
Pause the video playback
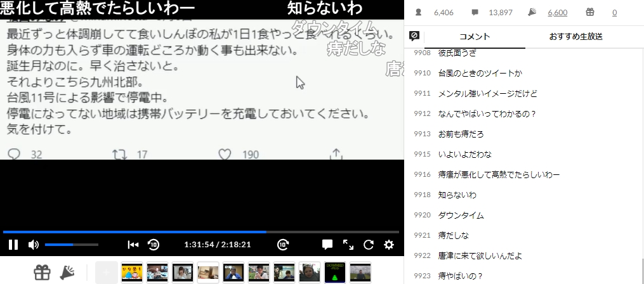[13, 245]
